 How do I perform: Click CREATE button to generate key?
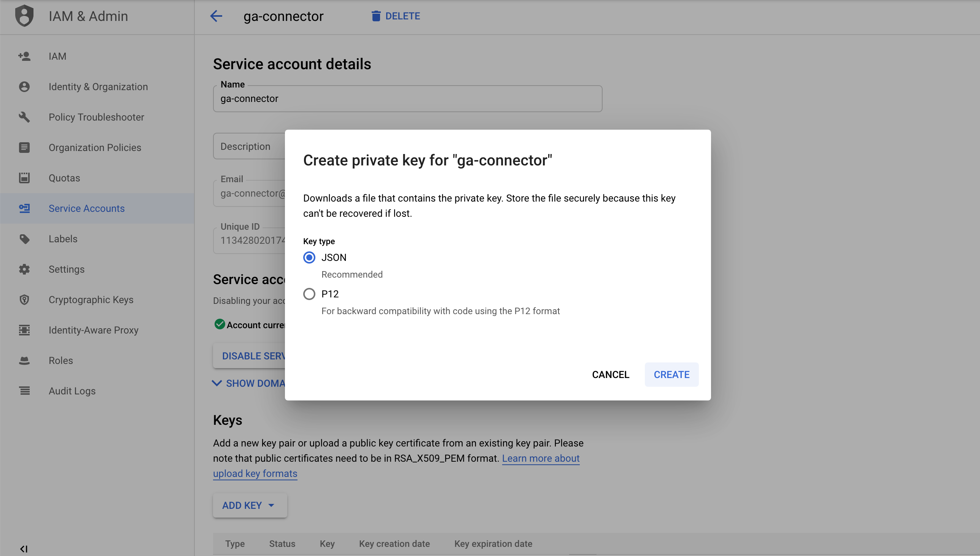[671, 375]
